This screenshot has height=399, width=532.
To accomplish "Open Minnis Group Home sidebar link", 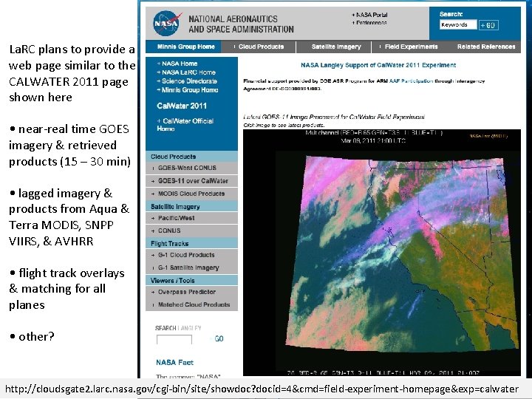I will coord(187,90).
